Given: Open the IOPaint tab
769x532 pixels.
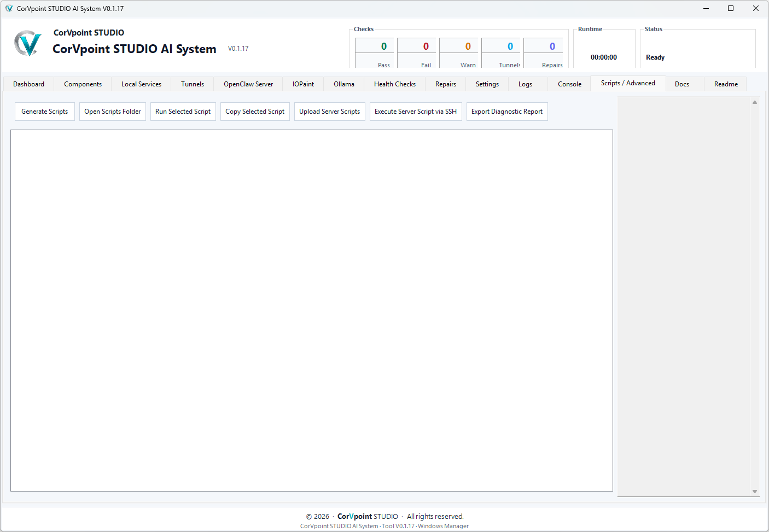Looking at the screenshot, I should (303, 84).
